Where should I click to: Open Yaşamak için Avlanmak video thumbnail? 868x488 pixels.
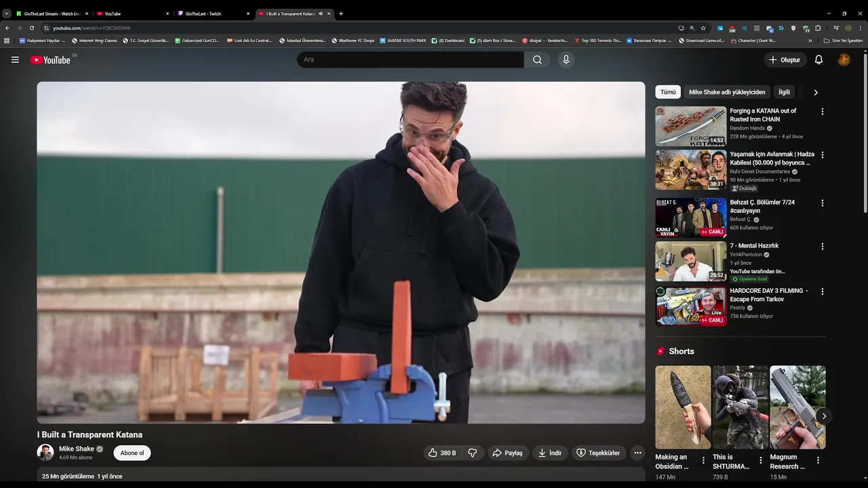pos(691,170)
